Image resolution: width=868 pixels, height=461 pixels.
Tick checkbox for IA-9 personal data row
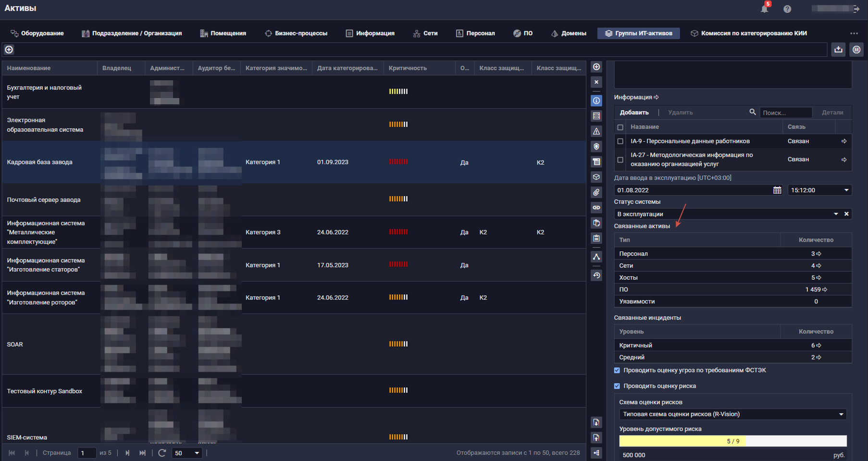point(620,141)
